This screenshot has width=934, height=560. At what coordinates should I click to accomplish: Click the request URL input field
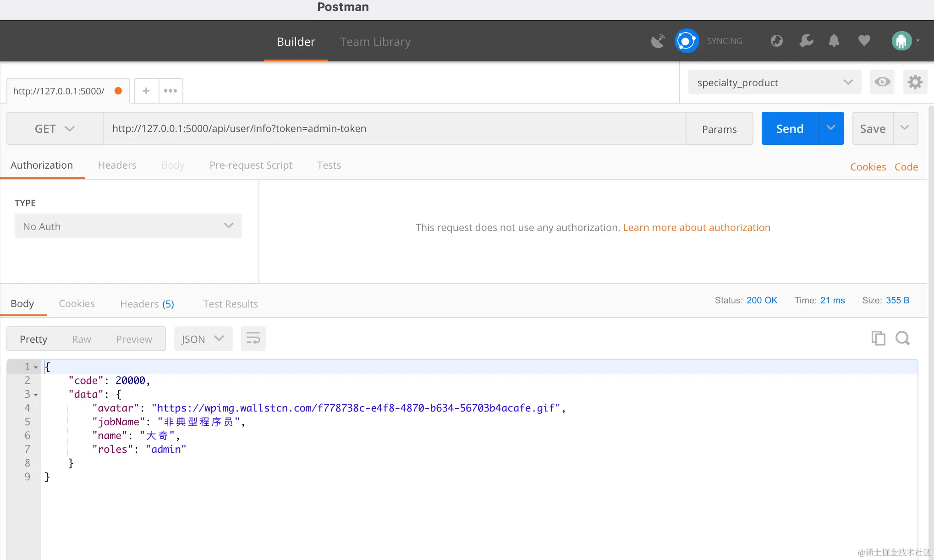click(394, 129)
